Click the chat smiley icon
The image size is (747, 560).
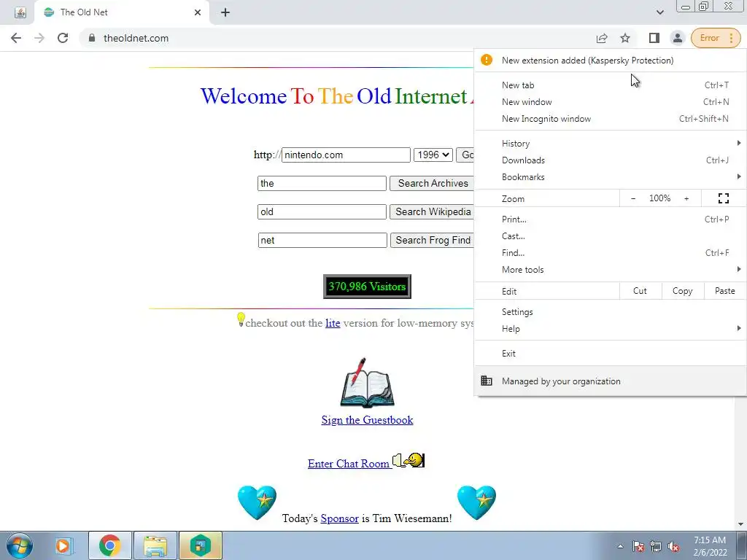(x=409, y=461)
